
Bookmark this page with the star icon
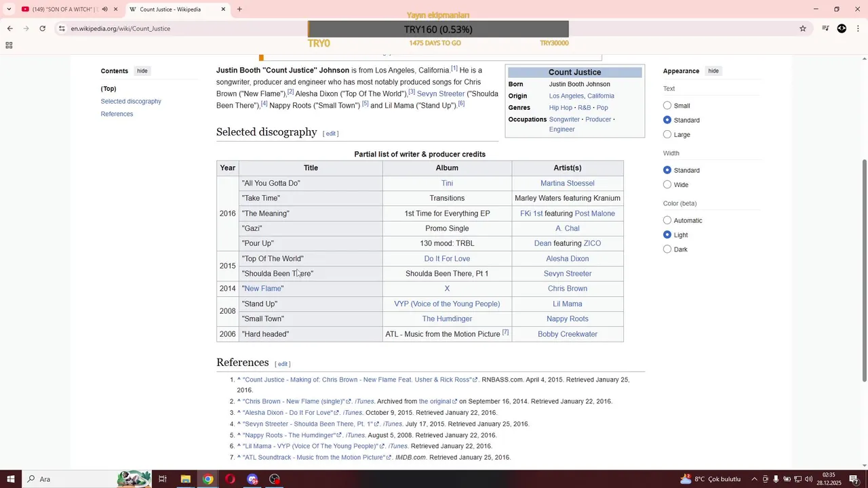coord(803,28)
